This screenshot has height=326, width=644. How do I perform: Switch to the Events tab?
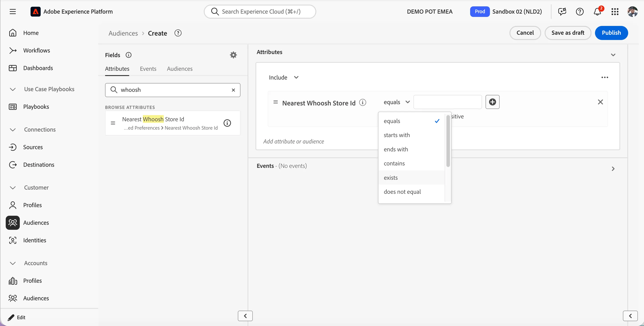click(148, 69)
